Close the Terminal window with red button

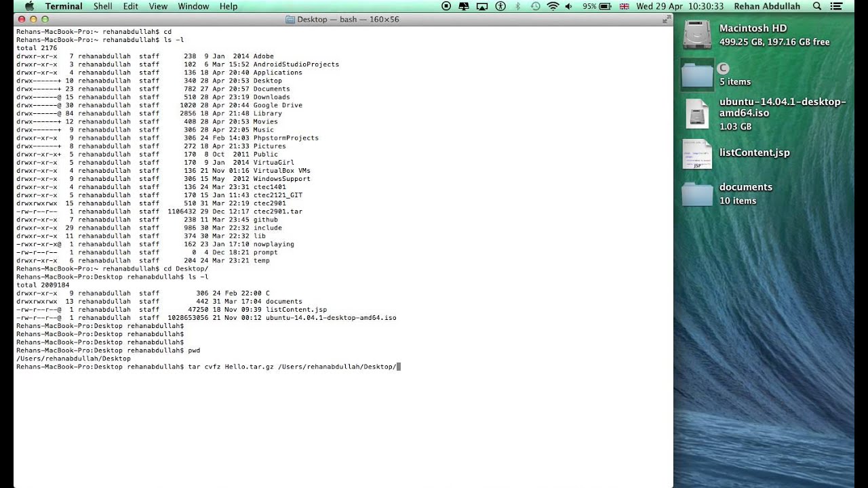21,20
